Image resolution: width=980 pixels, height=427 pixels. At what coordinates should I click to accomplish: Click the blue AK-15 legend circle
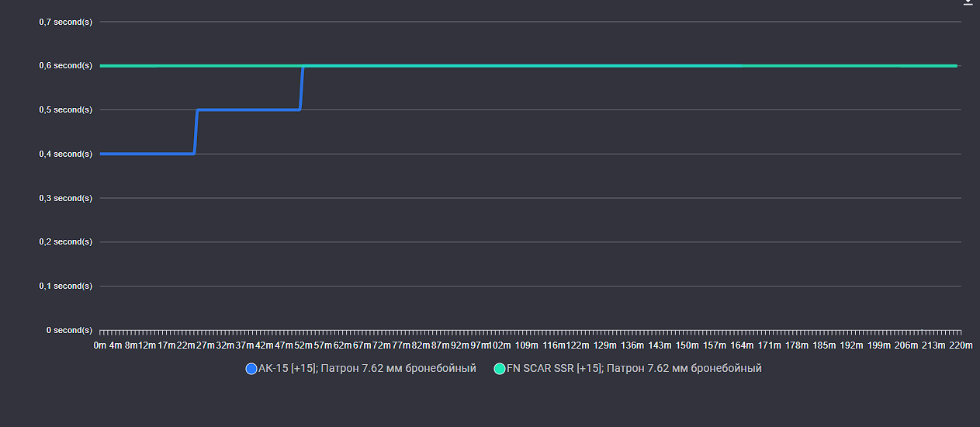251,369
